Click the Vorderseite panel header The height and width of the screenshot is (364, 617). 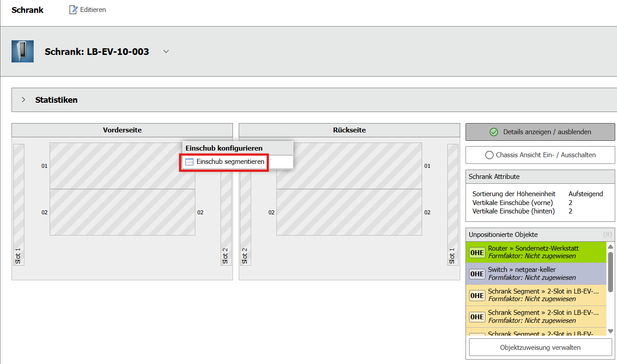[x=122, y=130]
